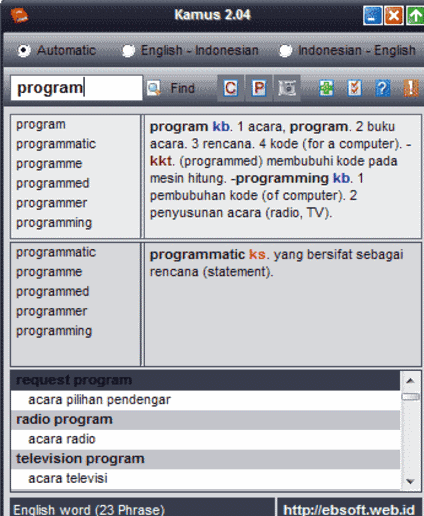Click the P (paste) toolbar icon
This screenshot has width=424, height=516.
pyautogui.click(x=259, y=88)
